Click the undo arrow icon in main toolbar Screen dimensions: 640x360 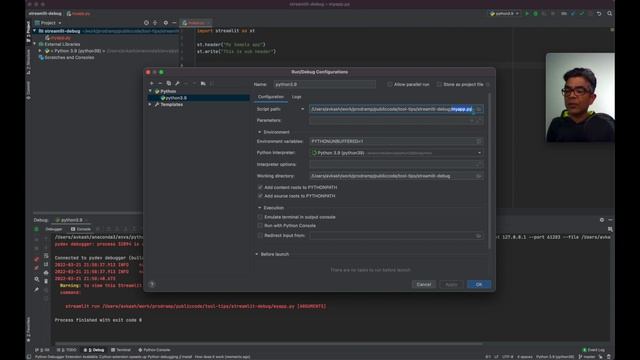pos(599,13)
